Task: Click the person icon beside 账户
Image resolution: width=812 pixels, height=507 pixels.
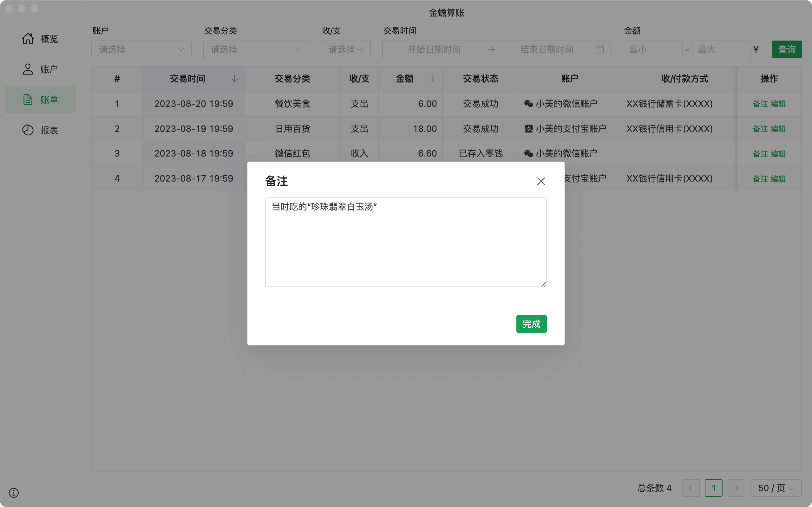Action: [28, 69]
